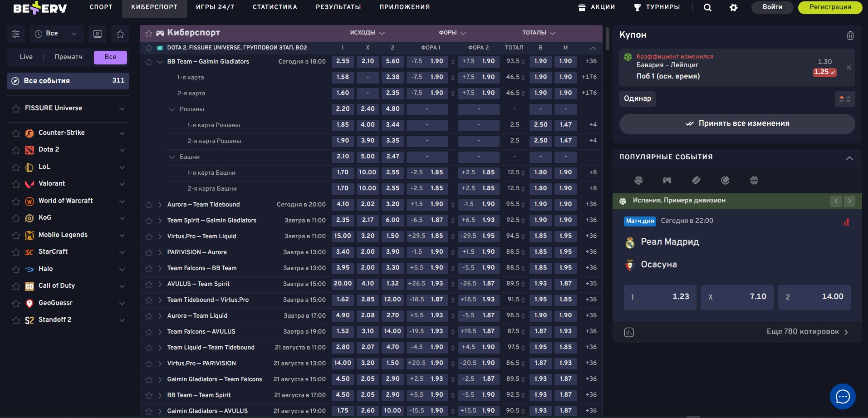Collapse ПОПУЛЯРНЫЕ СОБЫТИЯ panel
The image size is (868, 418).
[849, 158]
